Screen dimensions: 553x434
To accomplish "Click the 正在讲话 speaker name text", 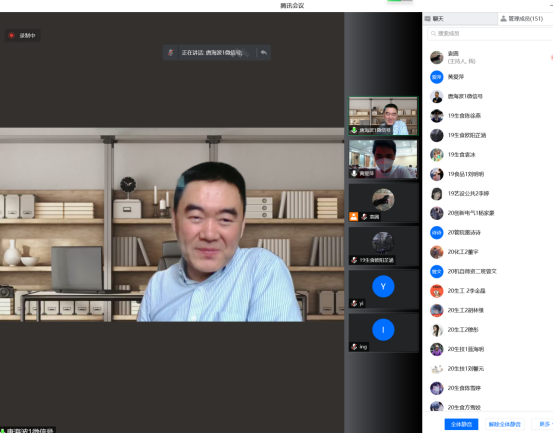I will (212, 53).
